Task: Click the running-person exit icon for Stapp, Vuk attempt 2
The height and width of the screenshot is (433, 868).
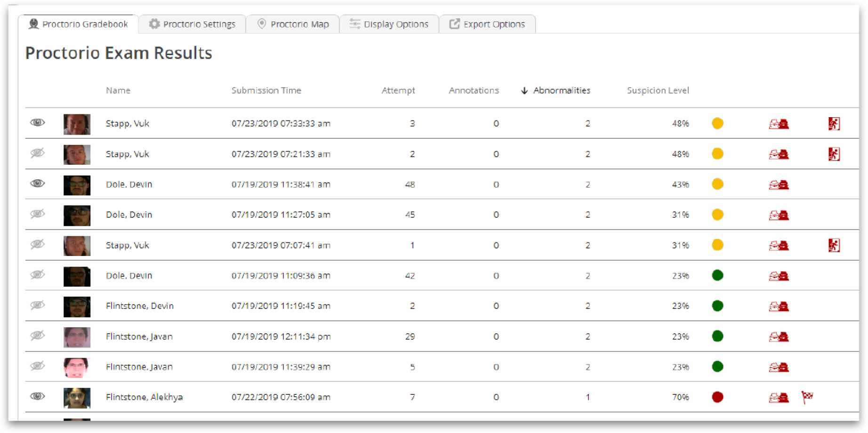Action: [834, 154]
